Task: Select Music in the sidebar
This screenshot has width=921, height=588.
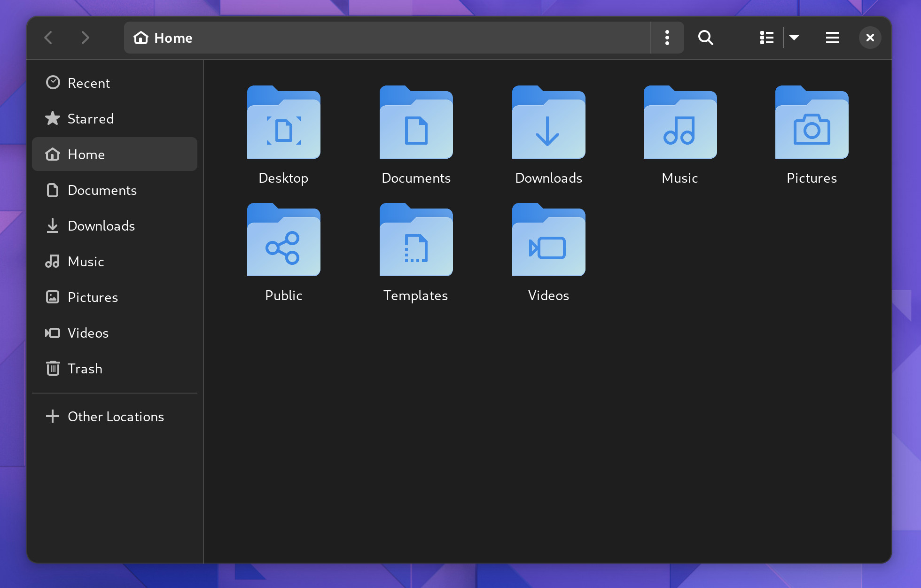Action: [86, 261]
